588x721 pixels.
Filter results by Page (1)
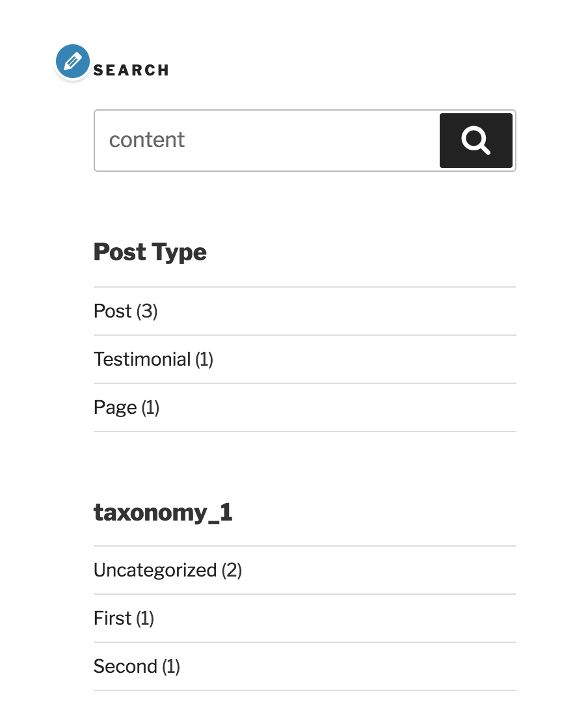tap(126, 407)
